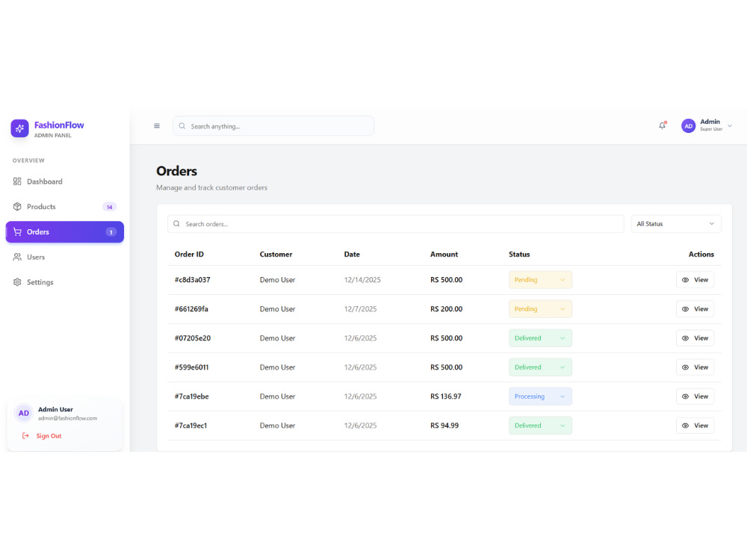The image size is (747, 560).
Task: Click in the Search orders field
Action: click(x=395, y=224)
